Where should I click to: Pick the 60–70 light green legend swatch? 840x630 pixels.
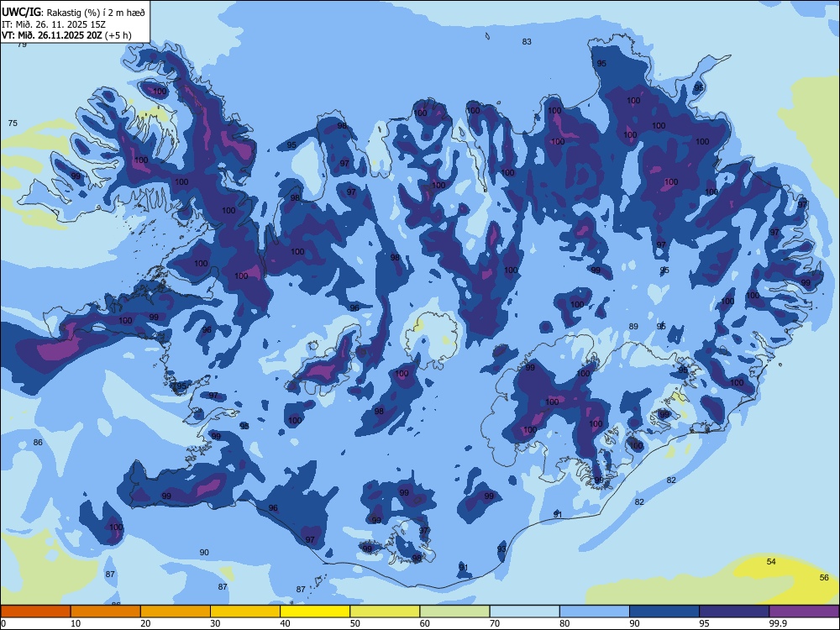pyautogui.click(x=454, y=612)
